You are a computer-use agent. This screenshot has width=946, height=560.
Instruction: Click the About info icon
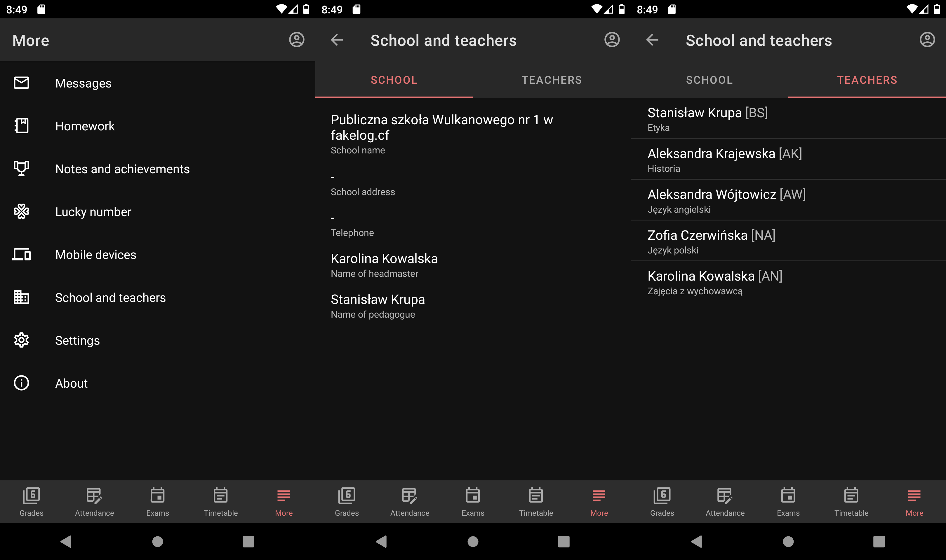(x=22, y=383)
